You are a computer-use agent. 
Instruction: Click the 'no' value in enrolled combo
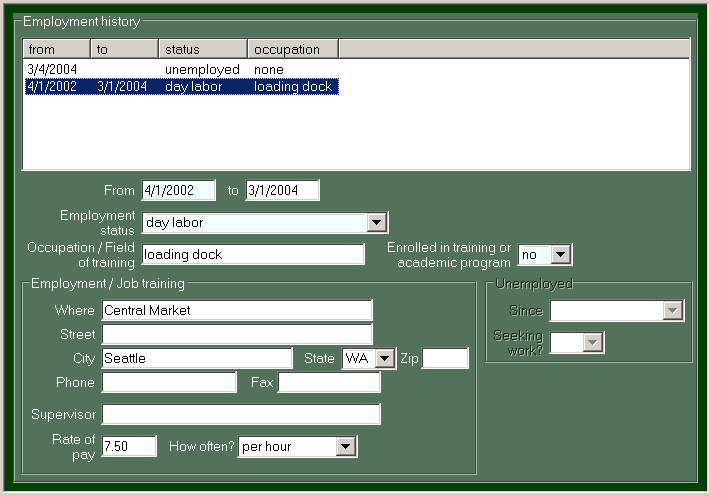[529, 255]
